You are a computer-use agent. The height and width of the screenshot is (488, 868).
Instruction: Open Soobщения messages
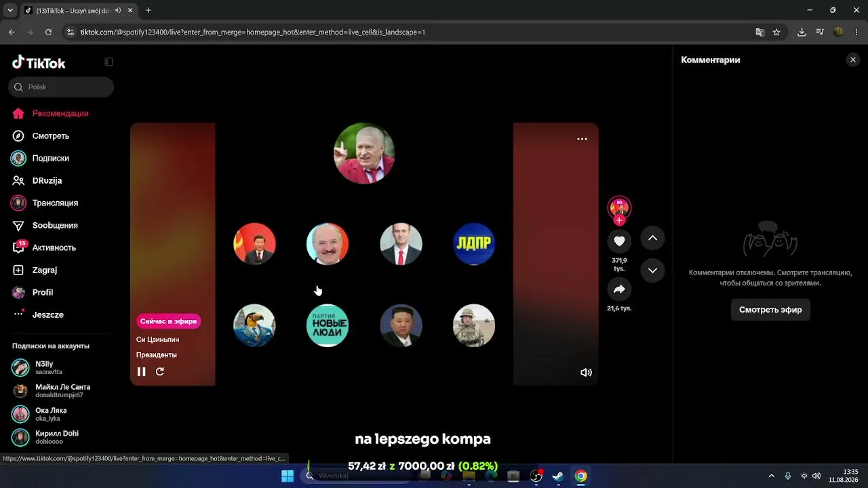[x=55, y=225]
